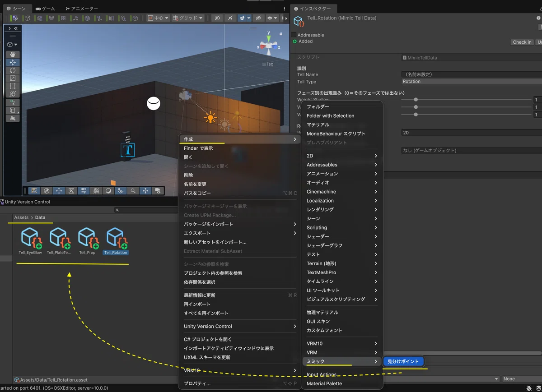Select フォルダー in create submenu

click(x=341, y=106)
